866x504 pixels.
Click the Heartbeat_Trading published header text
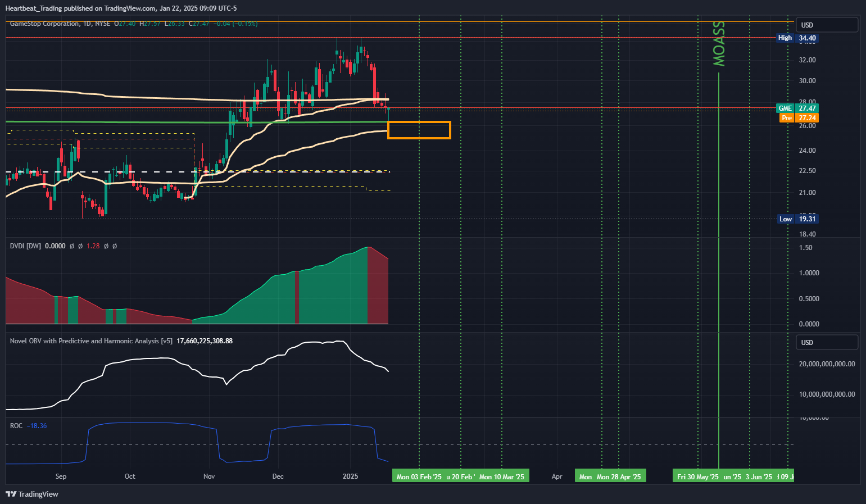tap(121, 8)
